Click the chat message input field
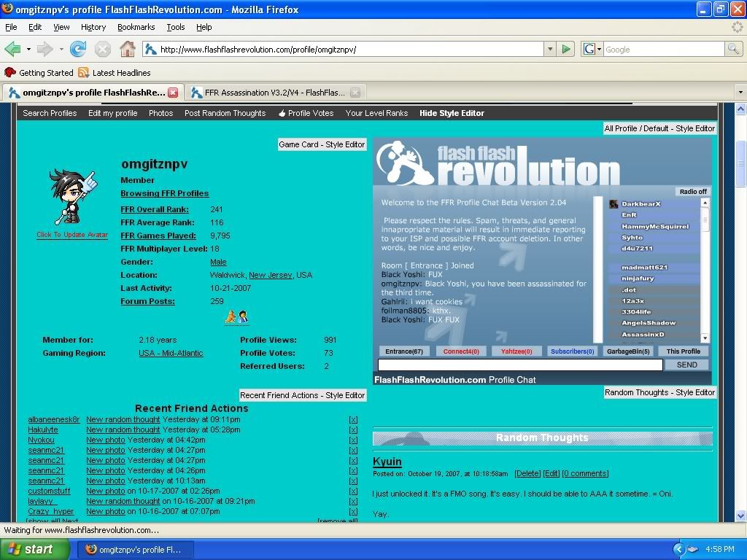The image size is (747, 560). click(x=519, y=365)
